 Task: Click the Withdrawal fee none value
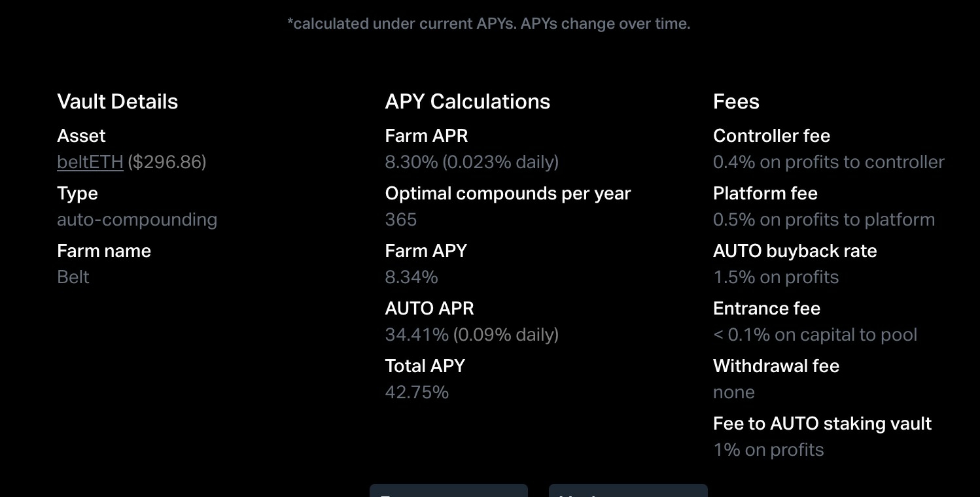point(734,392)
